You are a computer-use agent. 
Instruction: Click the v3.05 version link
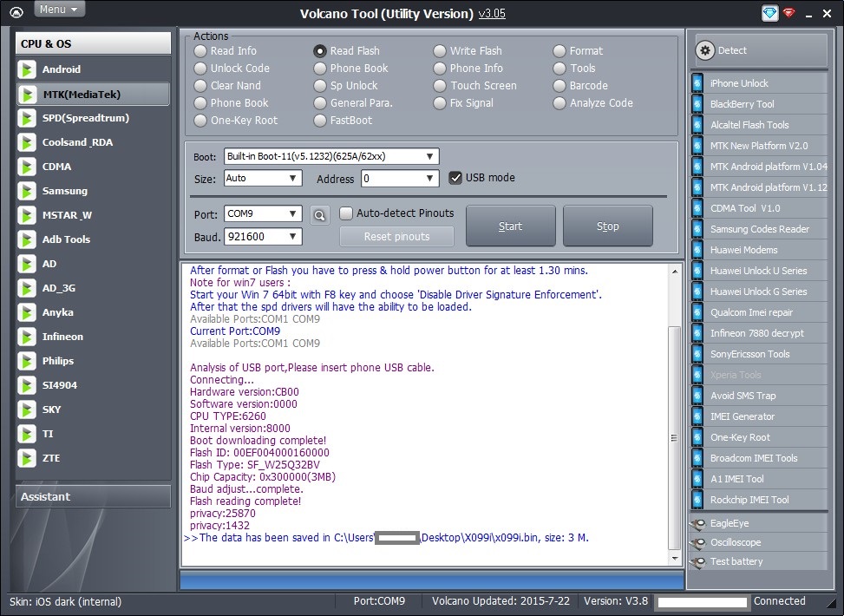tap(492, 14)
